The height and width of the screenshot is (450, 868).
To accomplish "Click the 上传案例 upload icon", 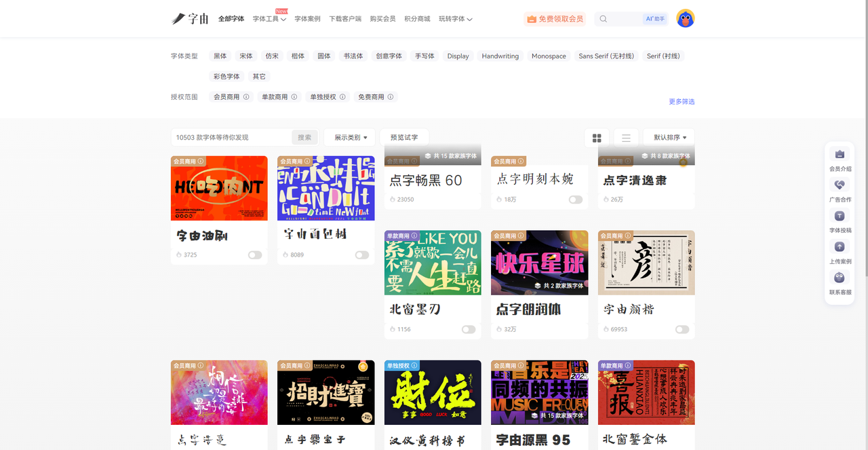I will coord(840,247).
